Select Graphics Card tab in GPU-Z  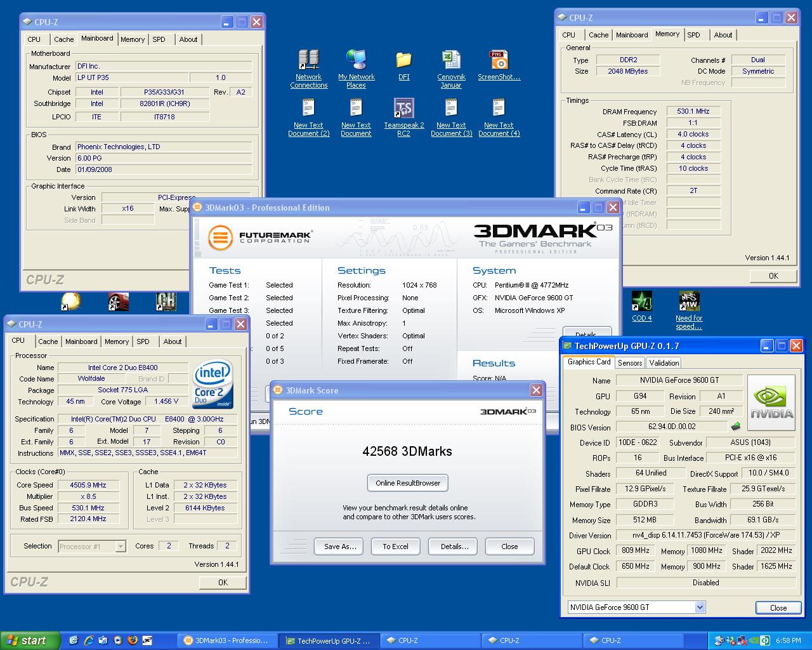tap(589, 362)
